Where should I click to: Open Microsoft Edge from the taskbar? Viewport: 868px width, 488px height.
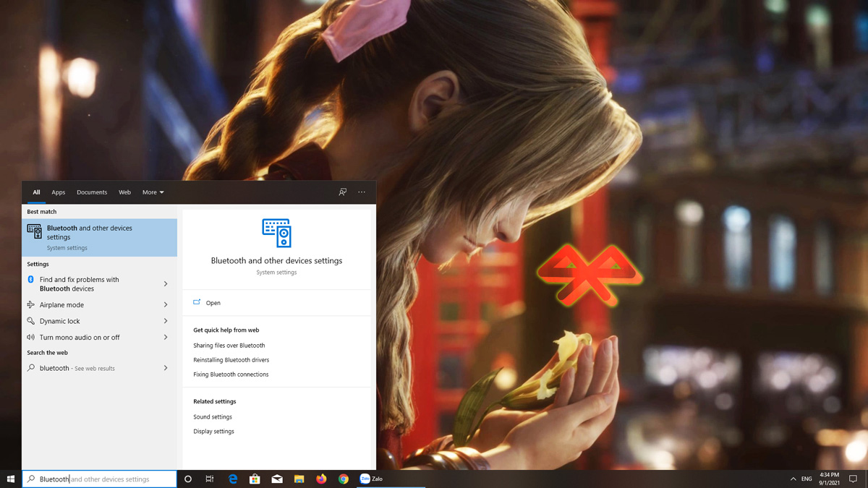233,479
